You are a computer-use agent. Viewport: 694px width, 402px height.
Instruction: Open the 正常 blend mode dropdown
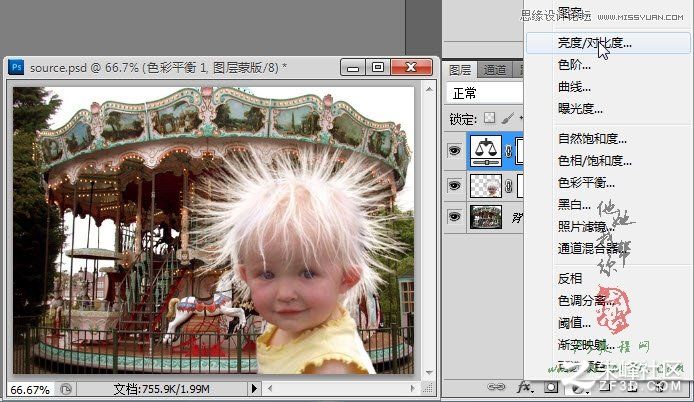click(x=484, y=93)
